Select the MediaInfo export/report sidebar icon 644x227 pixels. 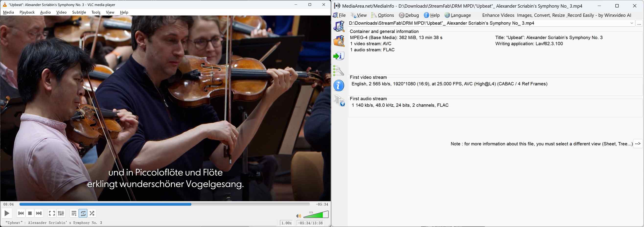pos(339,56)
